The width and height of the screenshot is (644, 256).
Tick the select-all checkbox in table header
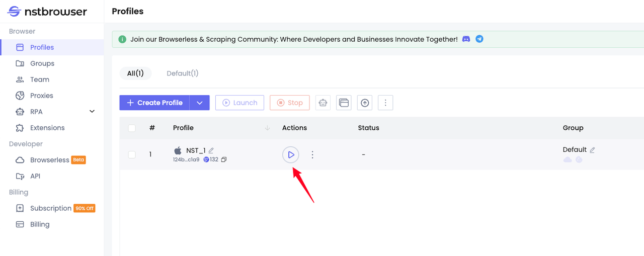coord(132,128)
